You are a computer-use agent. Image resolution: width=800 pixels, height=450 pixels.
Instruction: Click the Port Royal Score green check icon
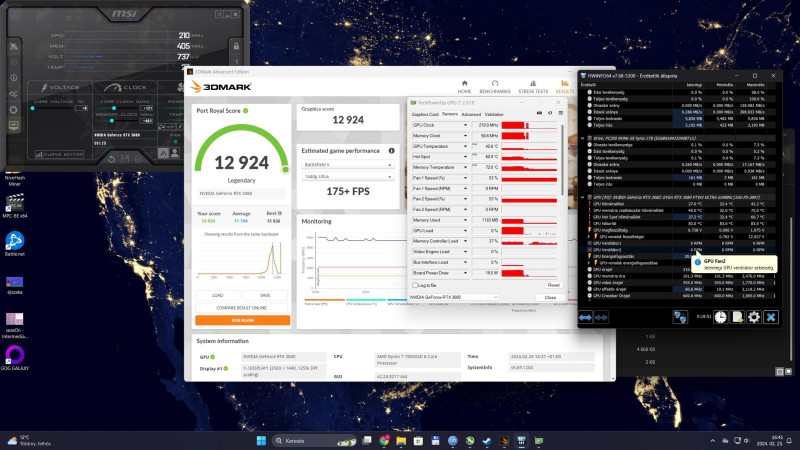(245, 111)
